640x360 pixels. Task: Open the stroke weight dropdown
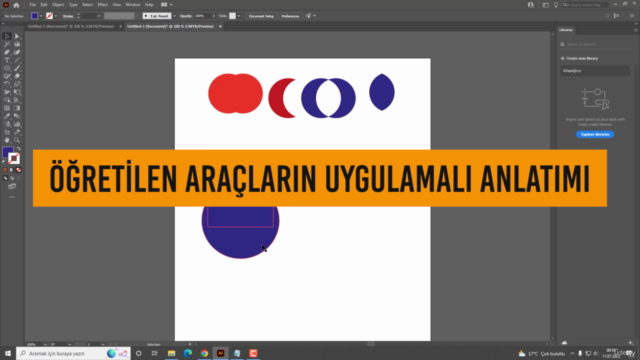[x=99, y=16]
